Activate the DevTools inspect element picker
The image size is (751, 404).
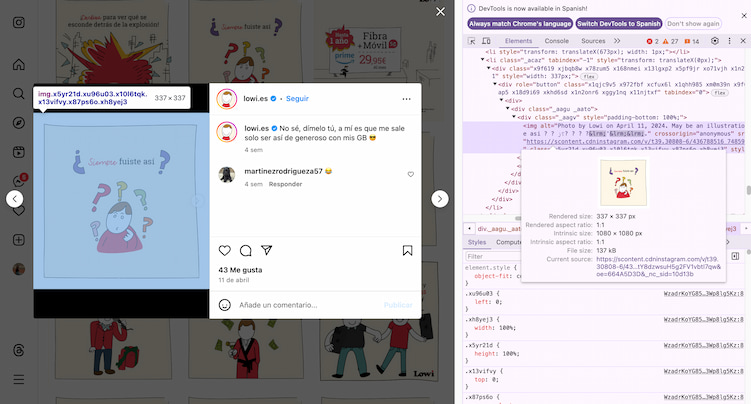472,41
